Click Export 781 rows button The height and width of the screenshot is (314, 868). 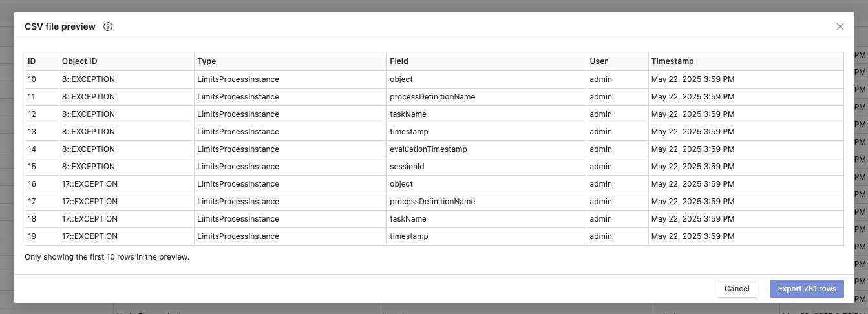[x=807, y=289]
